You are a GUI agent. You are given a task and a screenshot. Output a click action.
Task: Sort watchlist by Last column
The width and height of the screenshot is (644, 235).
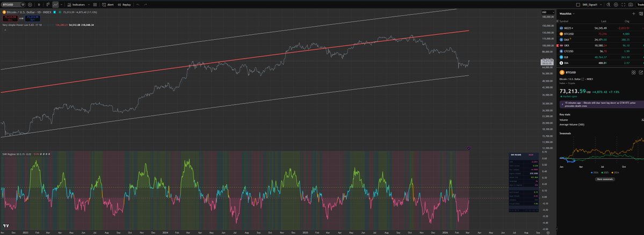point(603,21)
